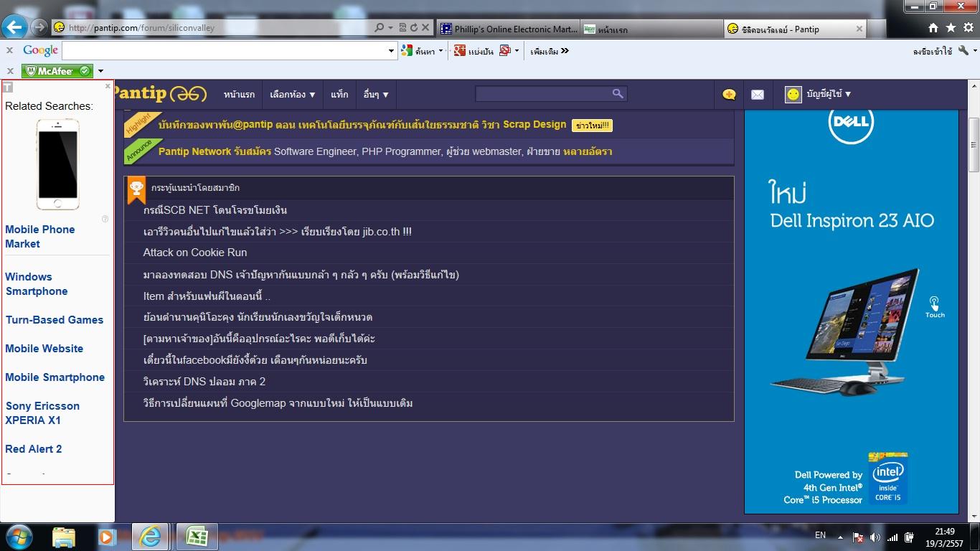Screen dimensions: 980x551
Task: Close the ซิลิคอนวัลเลย์ - Pantip tab
Action: point(859,29)
